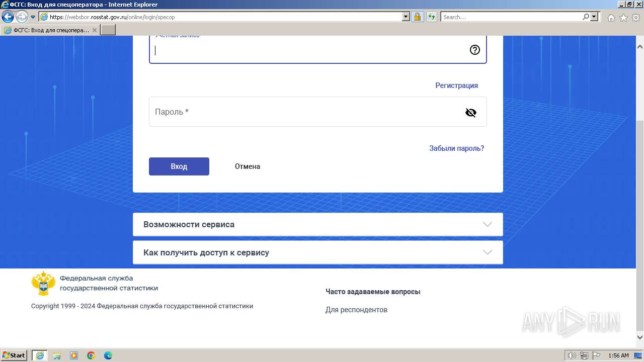The height and width of the screenshot is (362, 644).
Task: Click the Action Center flag tray icon
Action: 596,355
